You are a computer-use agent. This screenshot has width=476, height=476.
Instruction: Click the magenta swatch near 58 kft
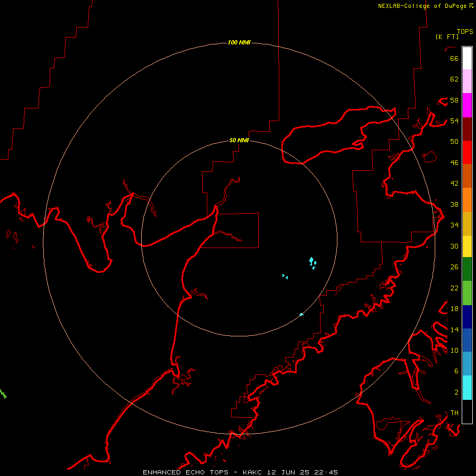click(467, 105)
